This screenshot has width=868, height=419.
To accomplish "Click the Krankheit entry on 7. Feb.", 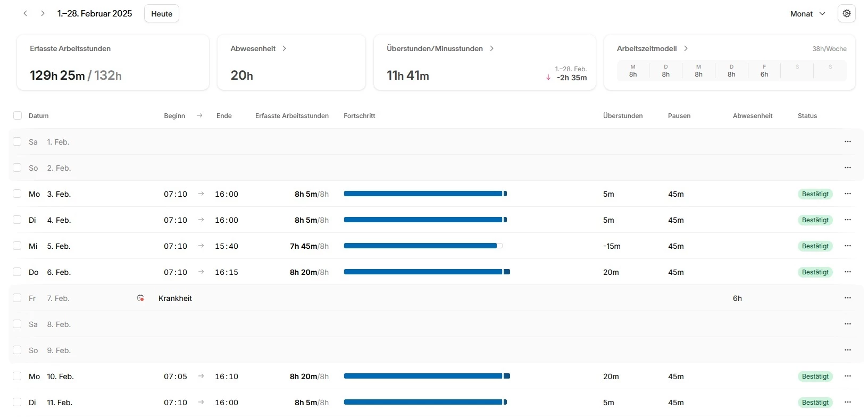I will [x=175, y=298].
